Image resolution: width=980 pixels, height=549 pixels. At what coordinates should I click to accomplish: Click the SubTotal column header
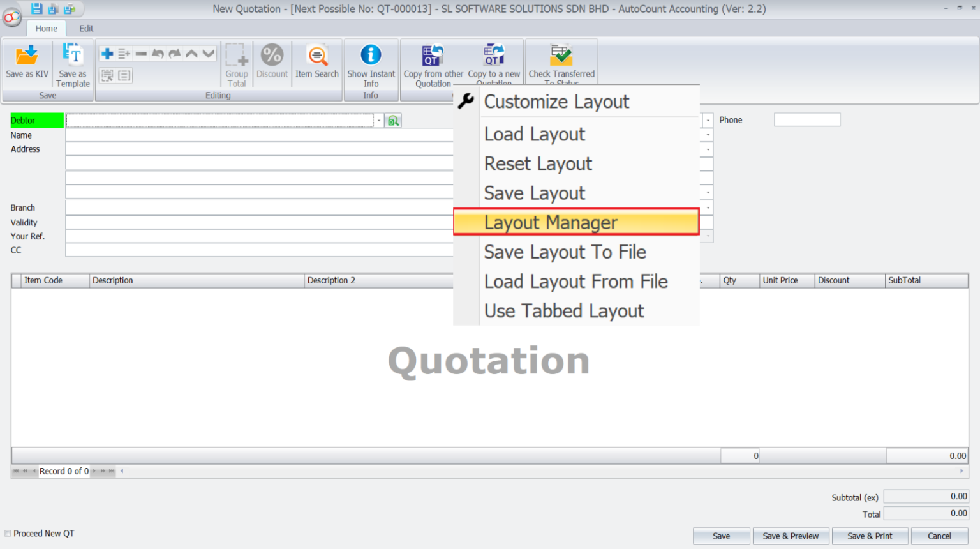point(926,280)
